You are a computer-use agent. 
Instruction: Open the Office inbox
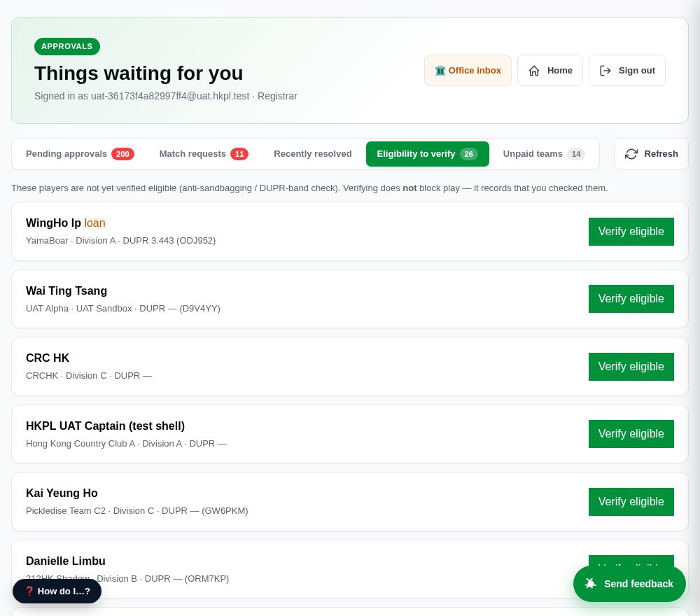468,71
